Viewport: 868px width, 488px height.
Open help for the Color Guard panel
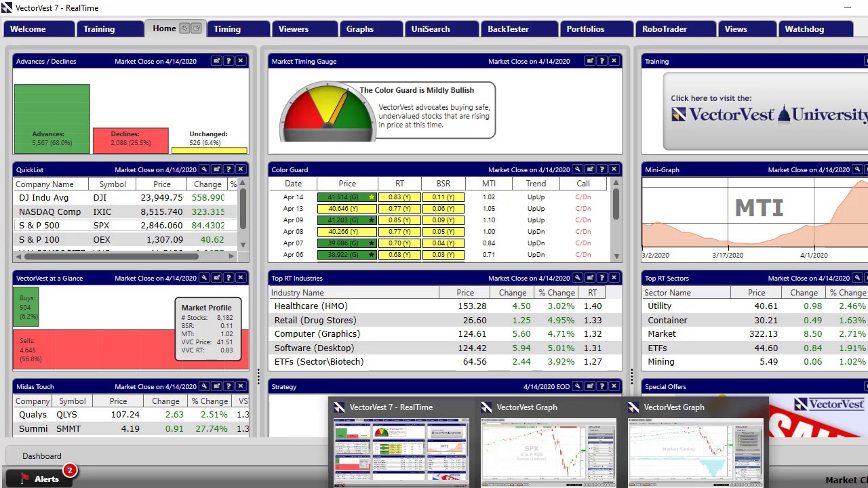[x=602, y=169]
